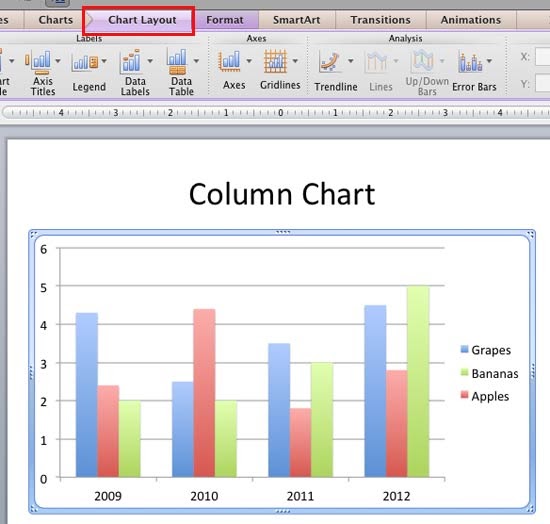Open the Chart Title dropdown arrow
Image resolution: width=550 pixels, height=524 pixels.
click(12, 61)
